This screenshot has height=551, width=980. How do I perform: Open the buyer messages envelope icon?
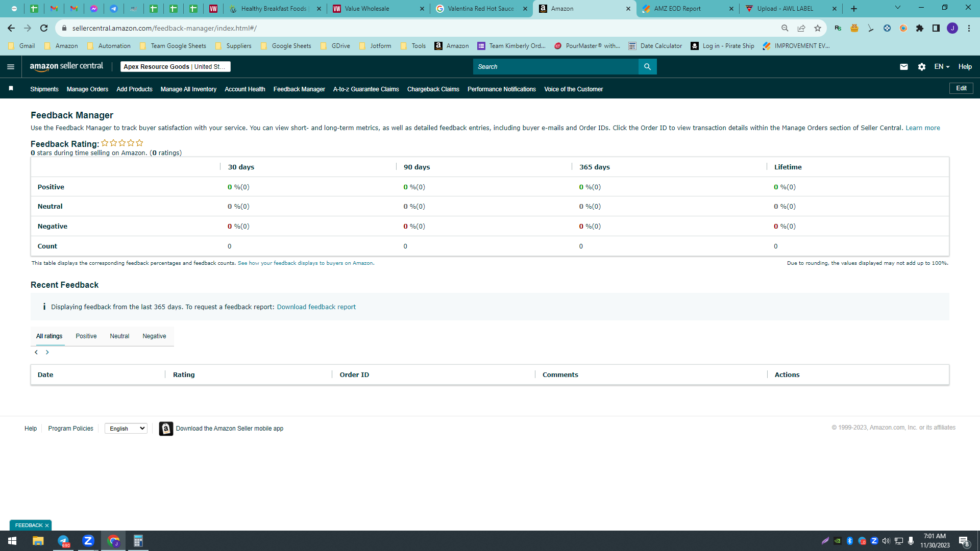(904, 67)
